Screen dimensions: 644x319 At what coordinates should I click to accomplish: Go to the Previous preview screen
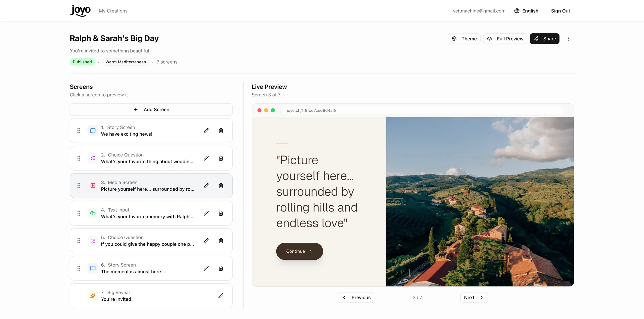tap(356, 298)
